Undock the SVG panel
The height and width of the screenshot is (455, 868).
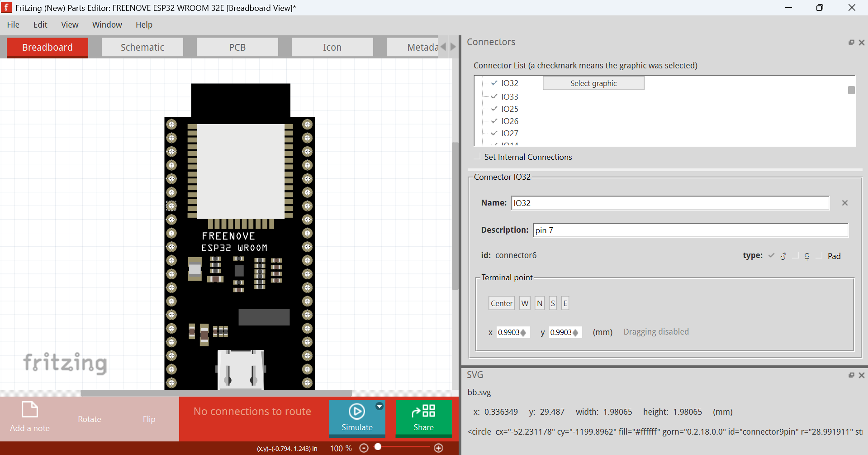[x=851, y=375]
